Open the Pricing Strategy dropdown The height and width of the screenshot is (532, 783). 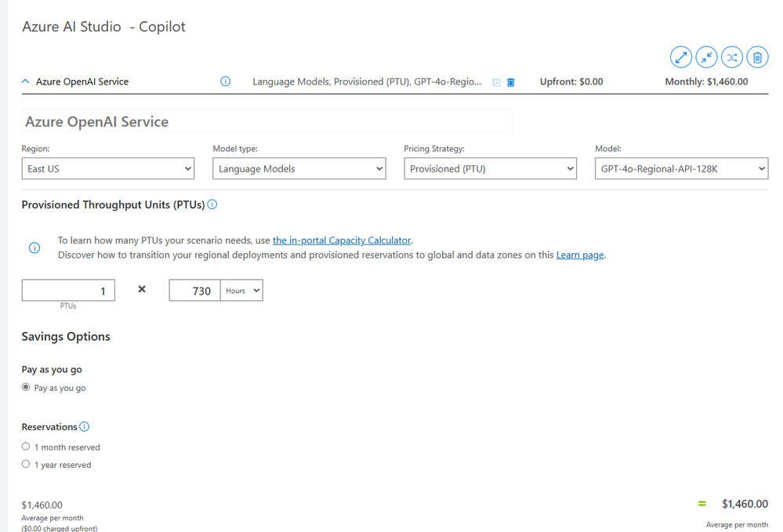pyautogui.click(x=490, y=168)
